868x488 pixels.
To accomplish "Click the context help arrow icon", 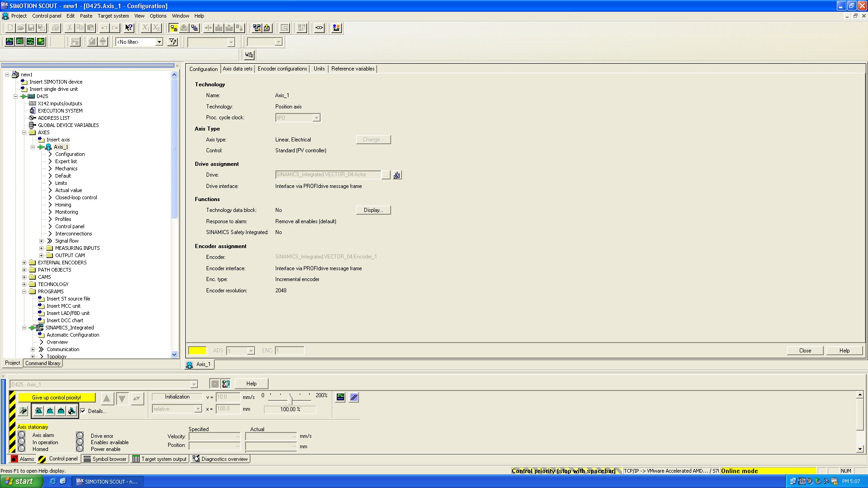I will pos(129,28).
